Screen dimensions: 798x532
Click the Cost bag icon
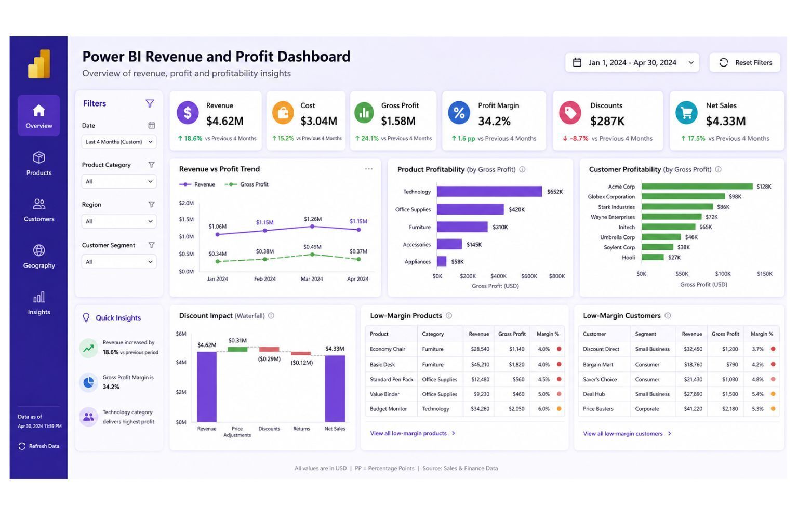[283, 113]
